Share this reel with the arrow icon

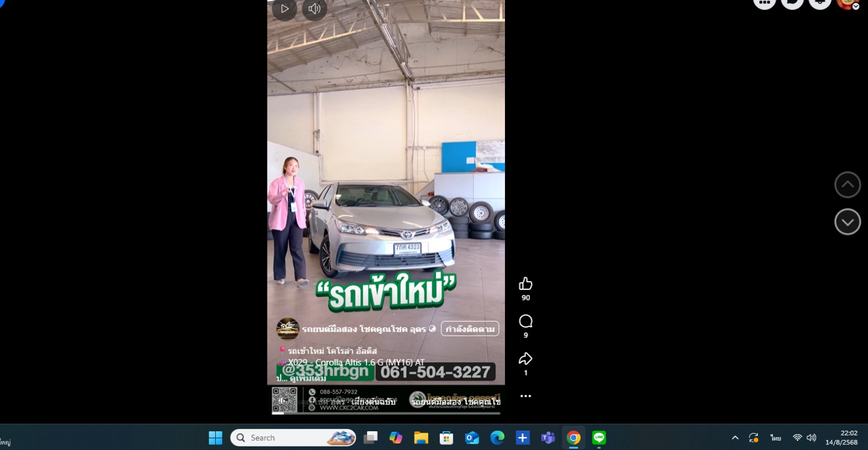click(525, 359)
